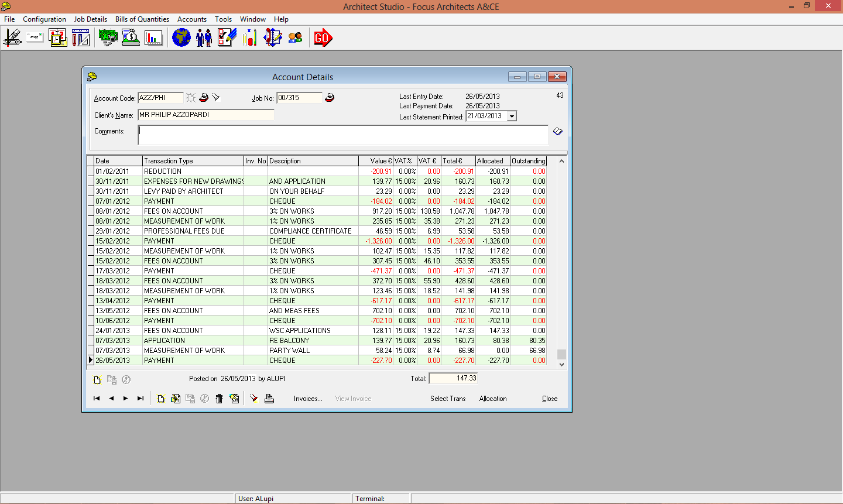Click the pushpin and pencil stationery icon

click(x=251, y=38)
